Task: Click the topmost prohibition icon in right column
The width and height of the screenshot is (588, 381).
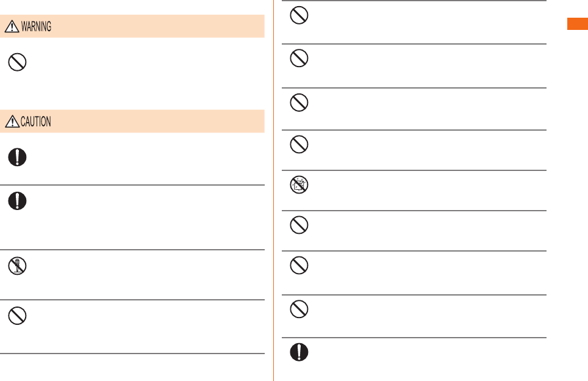Action: [299, 15]
